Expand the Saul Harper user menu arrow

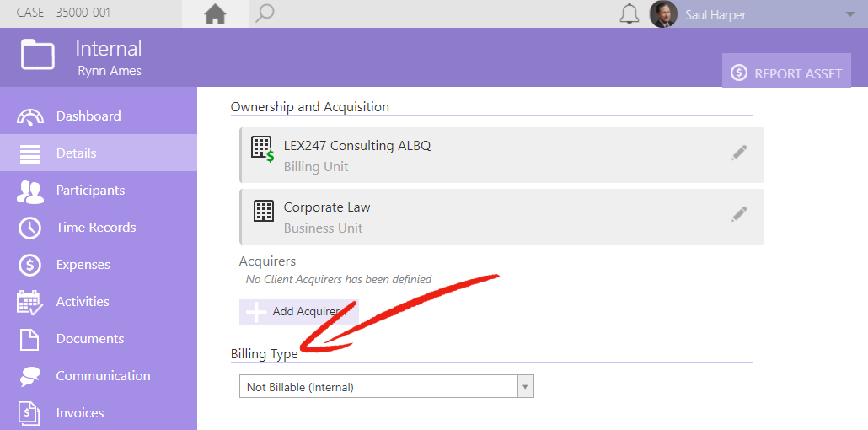(850, 14)
